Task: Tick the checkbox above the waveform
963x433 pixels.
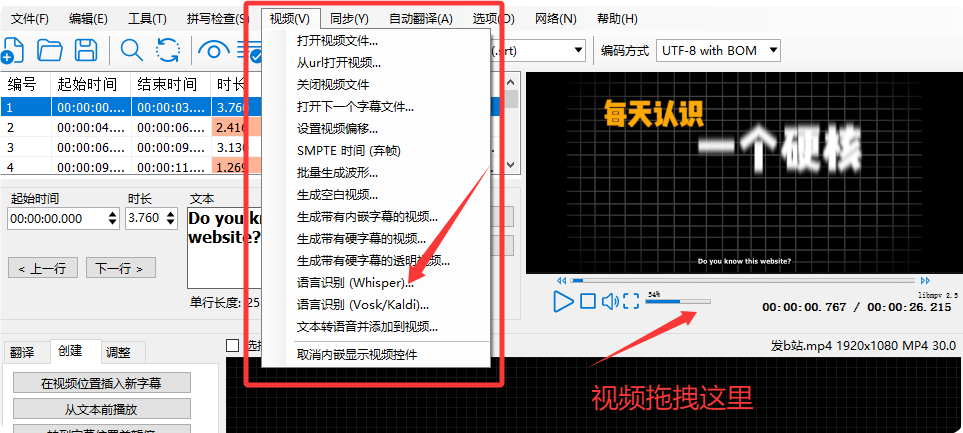Action: (x=233, y=346)
